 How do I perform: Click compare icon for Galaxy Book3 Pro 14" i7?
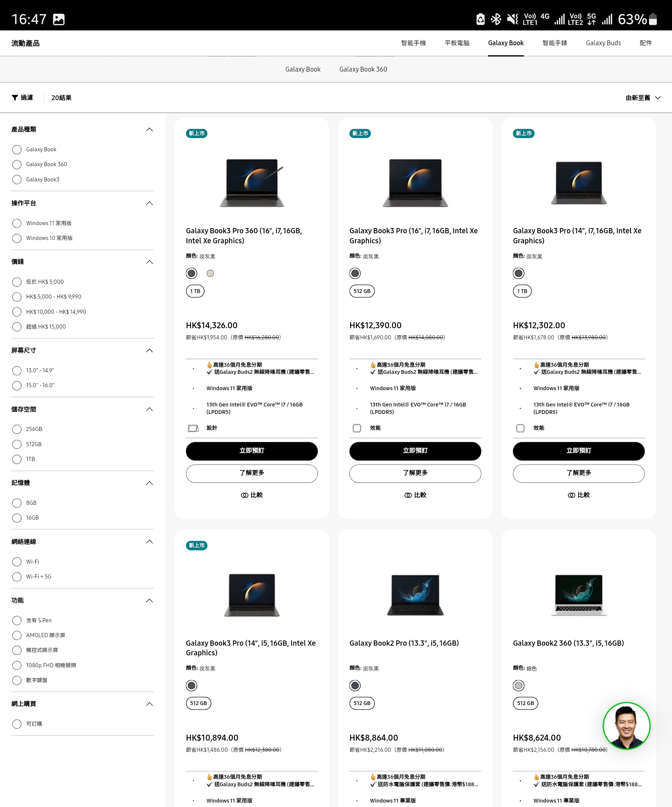[571, 495]
